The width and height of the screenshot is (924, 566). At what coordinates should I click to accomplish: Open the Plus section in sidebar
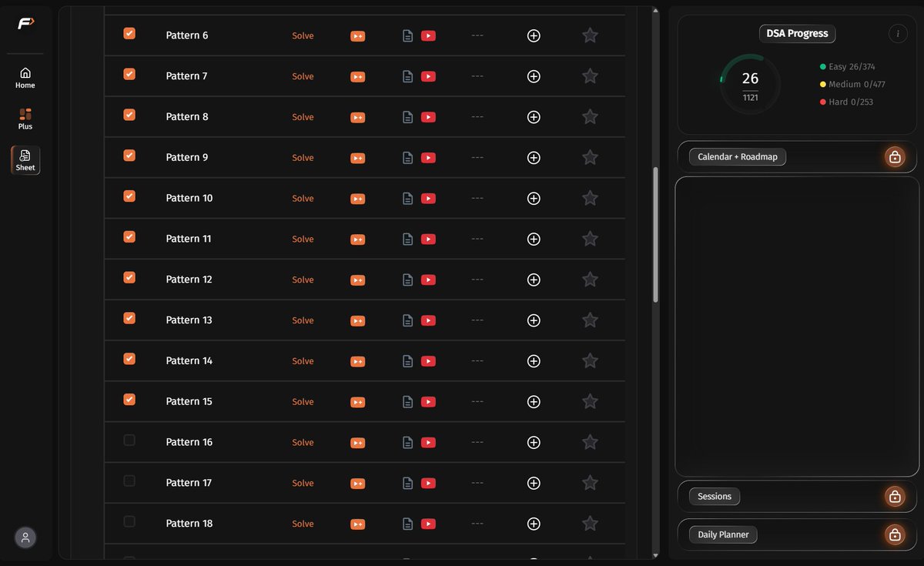25,119
